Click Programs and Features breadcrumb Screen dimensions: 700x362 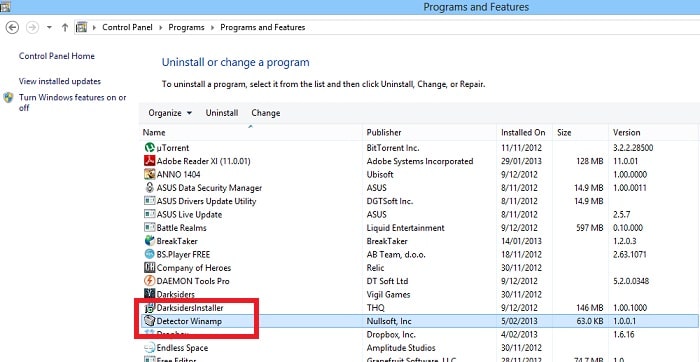[x=262, y=28]
